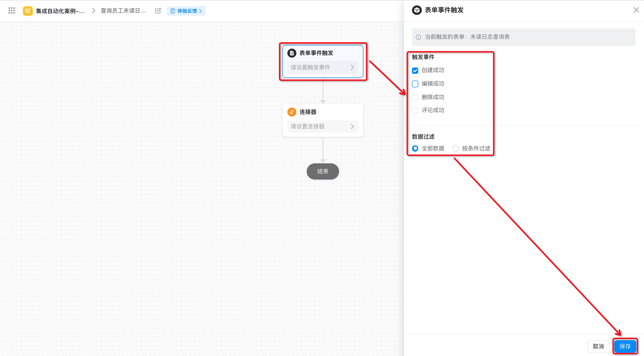644x356 pixels.
Task: Click the yellow app logo icon
Action: pyautogui.click(x=28, y=11)
